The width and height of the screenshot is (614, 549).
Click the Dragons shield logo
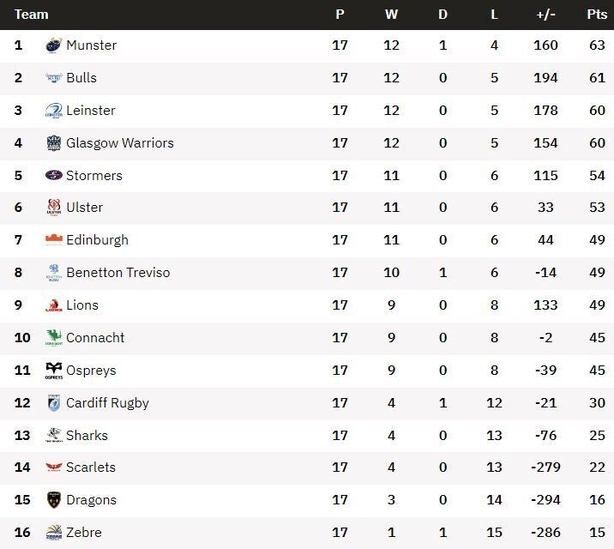[54, 500]
